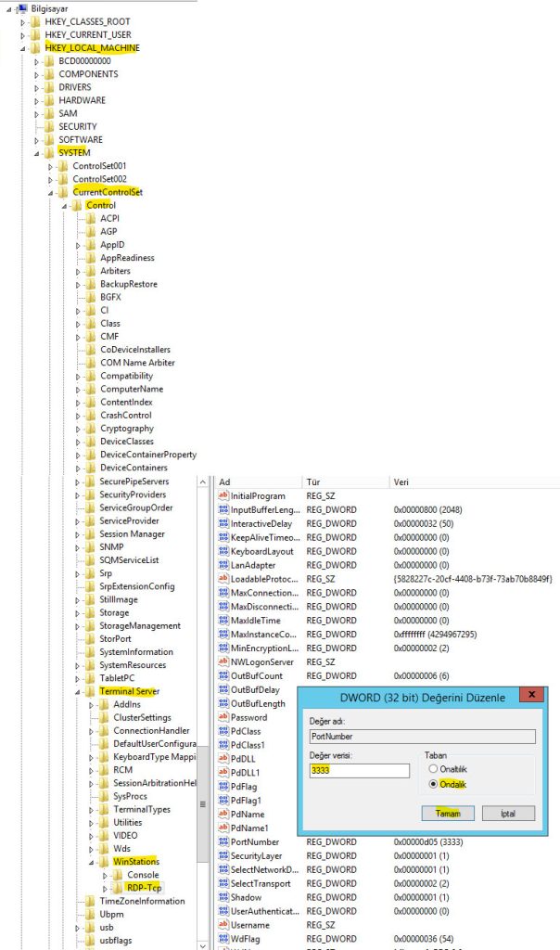Select the Onaltılık radio button

pyautogui.click(x=433, y=769)
